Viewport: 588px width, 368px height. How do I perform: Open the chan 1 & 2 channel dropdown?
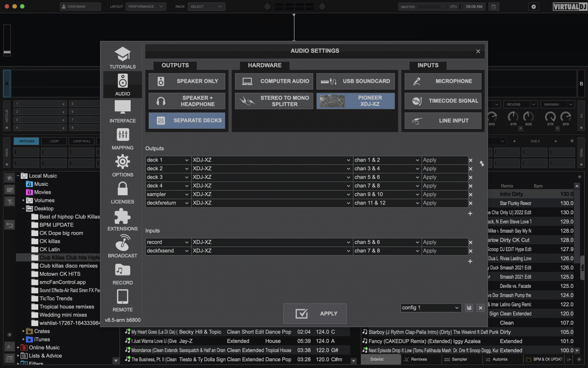coord(387,160)
